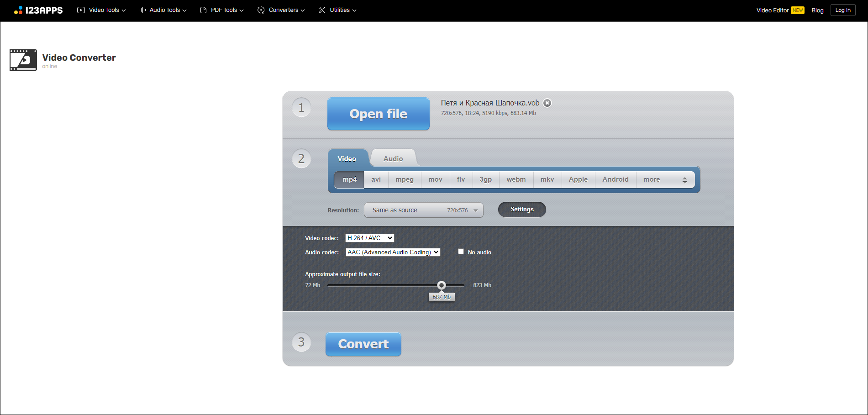Screen dimensions: 868x415
Task: Open the Utilities menu
Action: (x=337, y=10)
